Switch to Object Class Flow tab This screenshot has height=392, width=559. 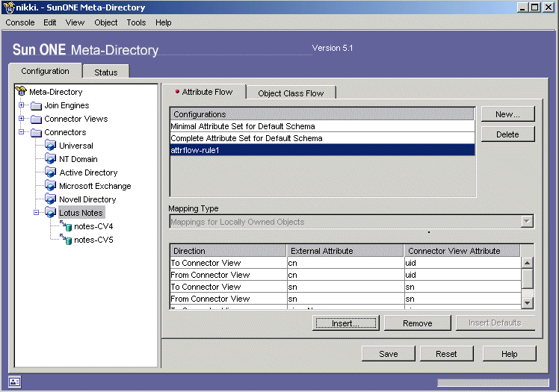(x=291, y=93)
